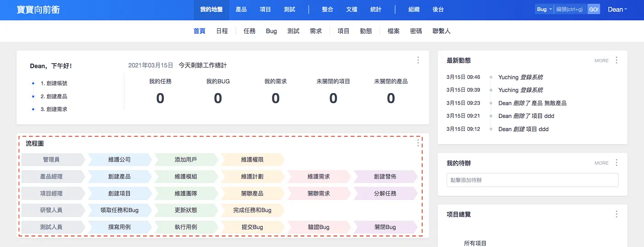Select the 首頁 sub-tab
This screenshot has height=247, width=644.
[x=200, y=31]
